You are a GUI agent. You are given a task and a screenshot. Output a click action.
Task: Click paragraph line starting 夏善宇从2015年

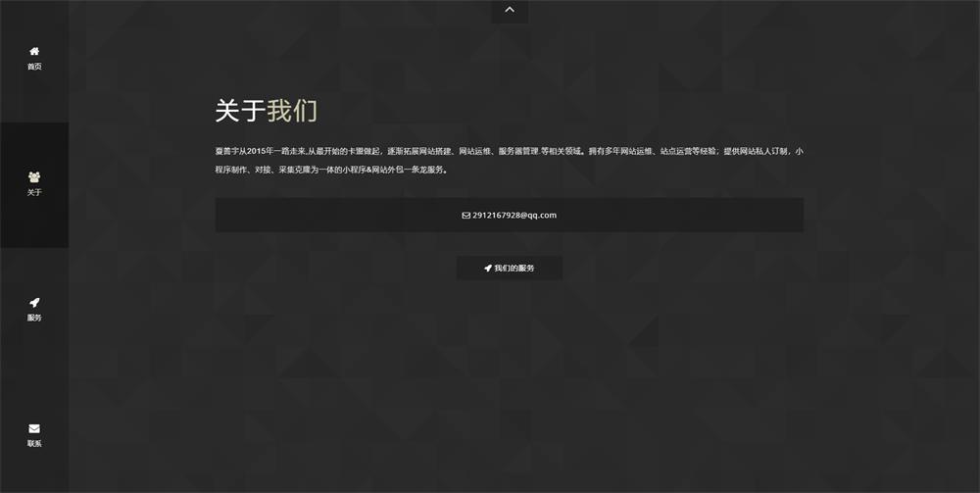[x=510, y=151]
